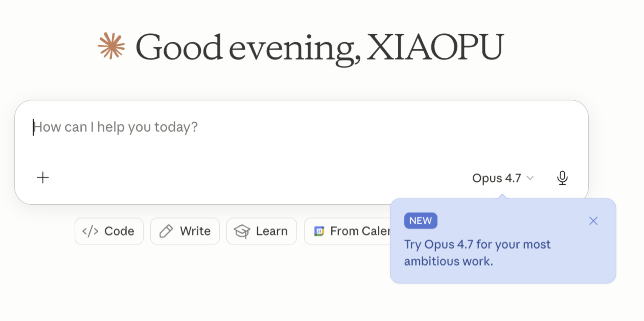644x321 pixels.
Task: Click the NEW badge in the tooltip
Action: point(421,221)
